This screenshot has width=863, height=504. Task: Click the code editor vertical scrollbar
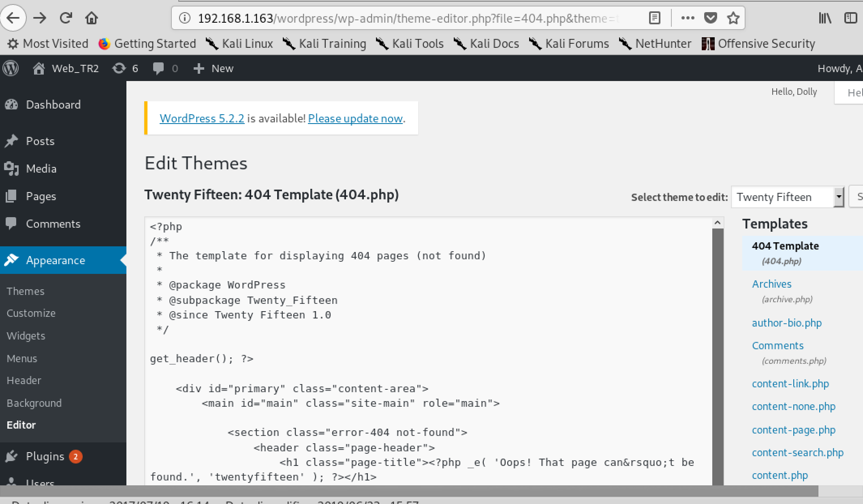tap(718, 357)
